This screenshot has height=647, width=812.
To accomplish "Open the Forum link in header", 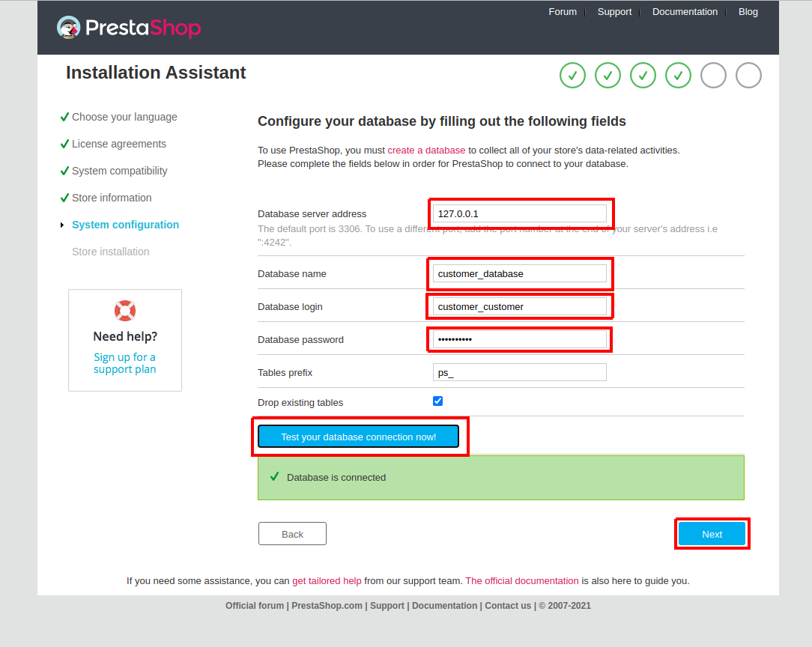I will pos(563,12).
